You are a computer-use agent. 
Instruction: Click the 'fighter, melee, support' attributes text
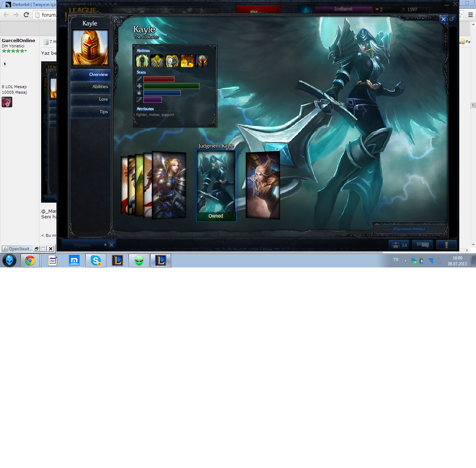click(x=155, y=115)
